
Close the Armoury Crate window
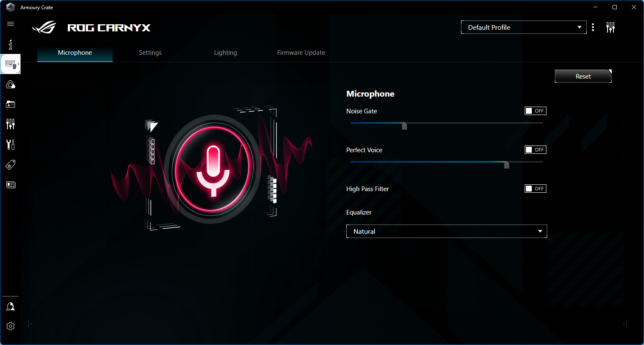[x=634, y=7]
